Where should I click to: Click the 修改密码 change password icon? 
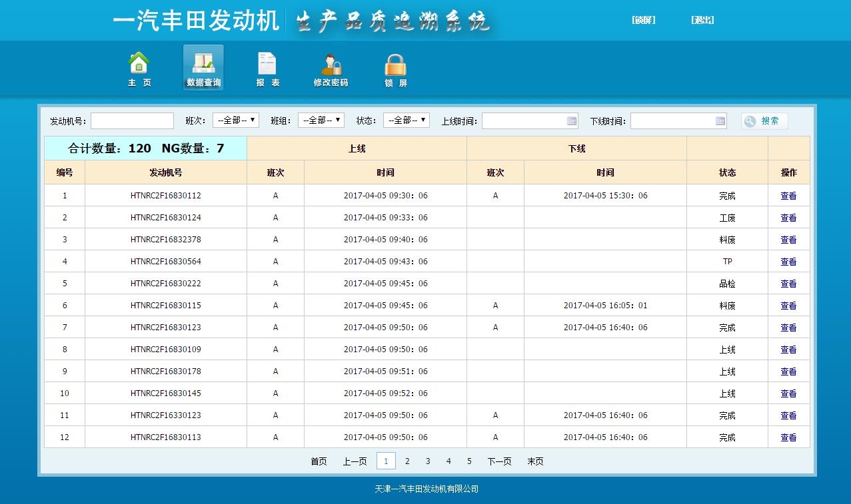(331, 67)
